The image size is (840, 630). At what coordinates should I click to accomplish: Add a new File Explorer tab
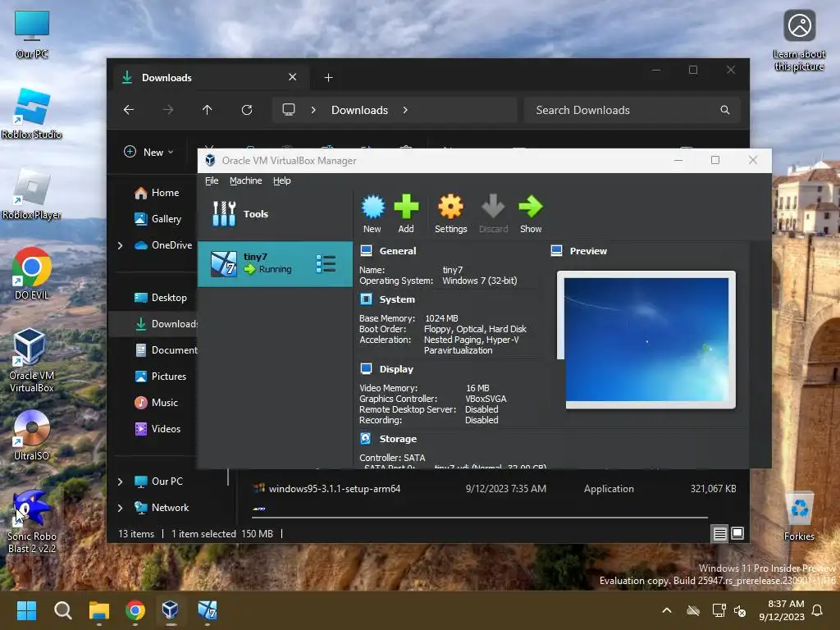click(328, 78)
